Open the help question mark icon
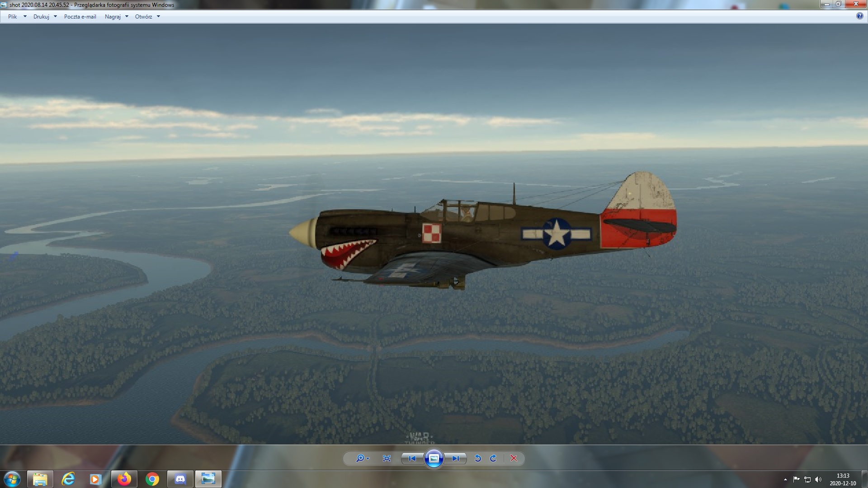This screenshot has height=488, width=868. click(859, 16)
